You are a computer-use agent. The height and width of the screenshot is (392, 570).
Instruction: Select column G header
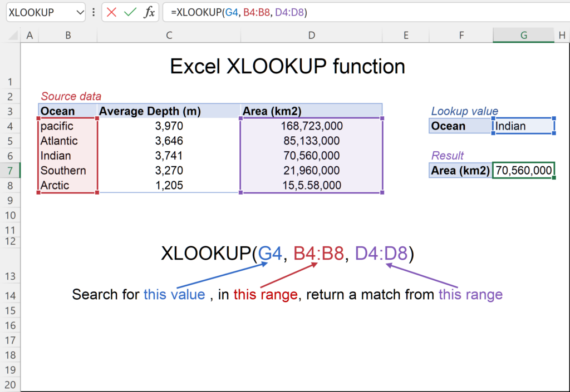(523, 36)
